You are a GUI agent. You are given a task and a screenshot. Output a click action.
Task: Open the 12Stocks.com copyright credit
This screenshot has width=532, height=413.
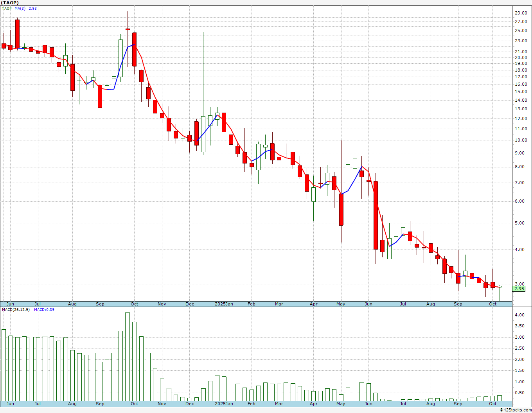tap(516, 410)
